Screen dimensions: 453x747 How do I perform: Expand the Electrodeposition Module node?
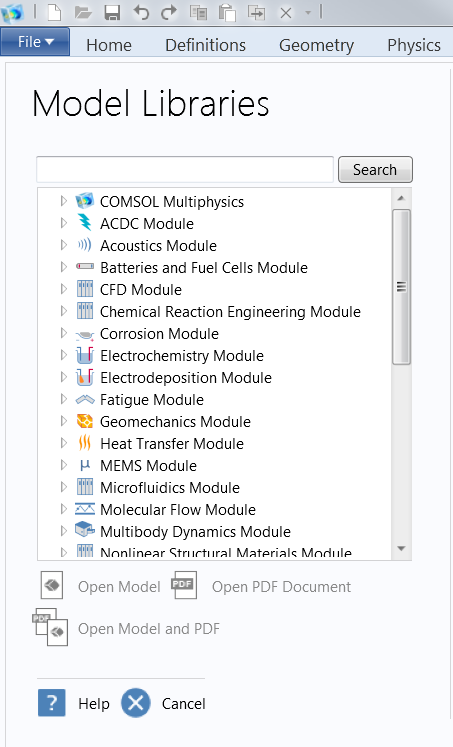(64, 377)
